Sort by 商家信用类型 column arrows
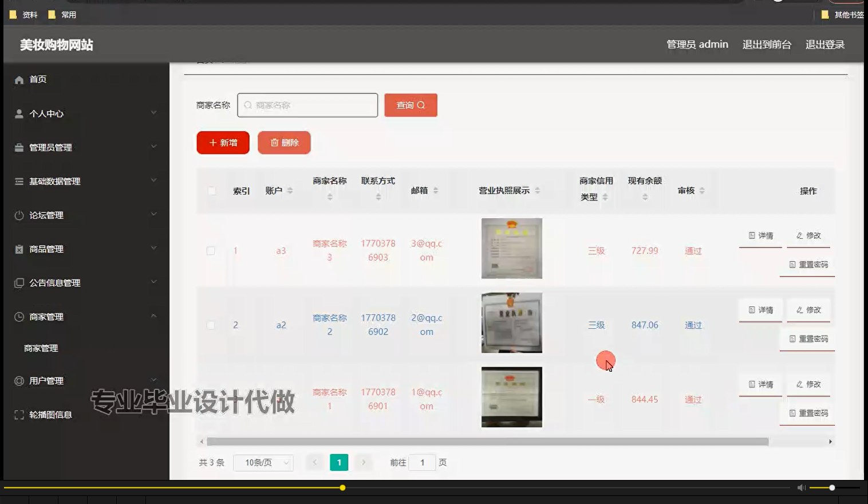This screenshot has width=868, height=504. click(x=605, y=197)
